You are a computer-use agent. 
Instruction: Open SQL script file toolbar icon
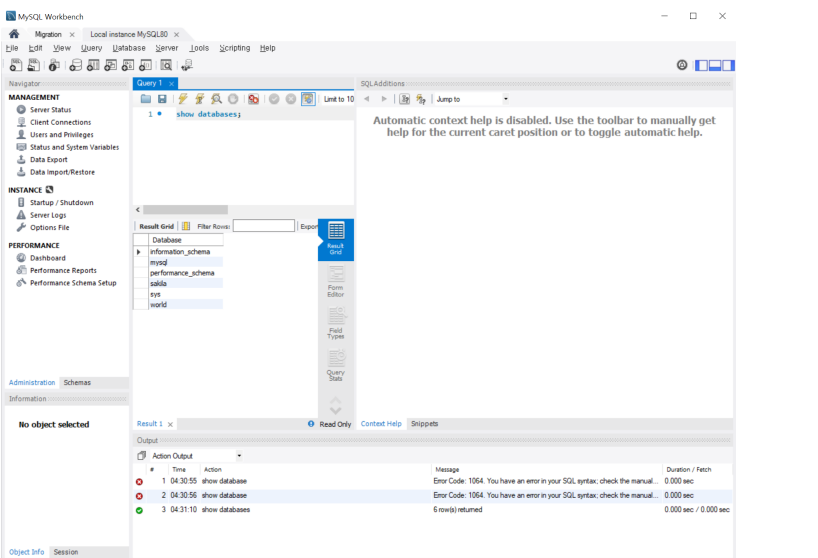pos(33,65)
